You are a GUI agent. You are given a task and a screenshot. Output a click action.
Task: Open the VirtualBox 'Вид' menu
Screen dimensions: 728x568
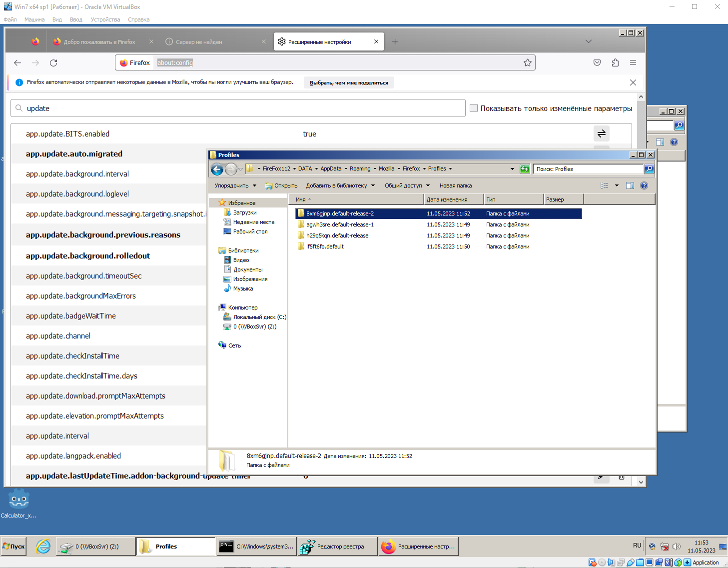57,19
